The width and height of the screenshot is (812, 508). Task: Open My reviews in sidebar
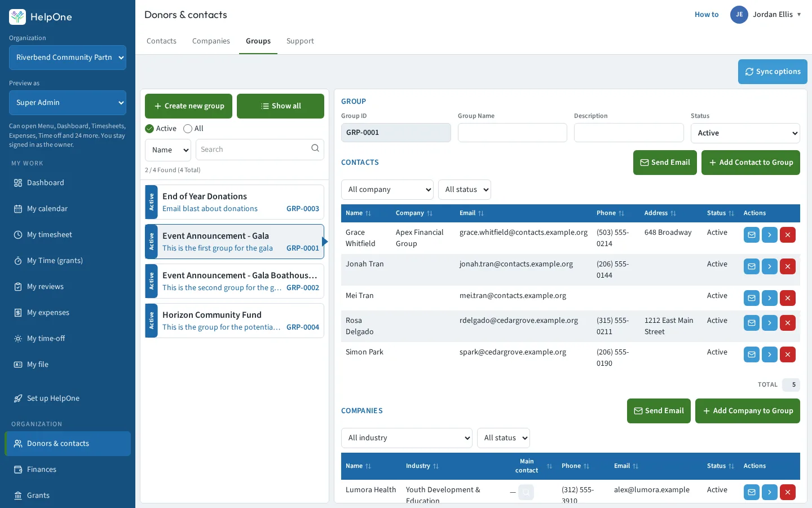(68, 287)
